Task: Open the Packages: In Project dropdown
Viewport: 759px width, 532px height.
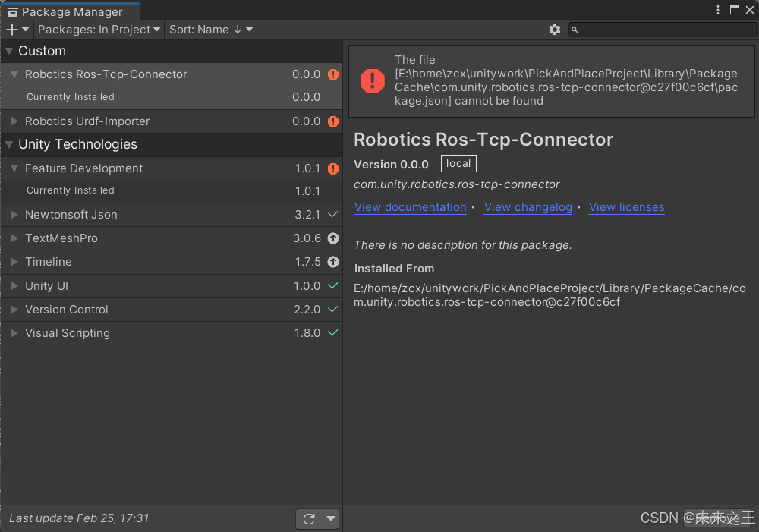Action: pos(99,30)
